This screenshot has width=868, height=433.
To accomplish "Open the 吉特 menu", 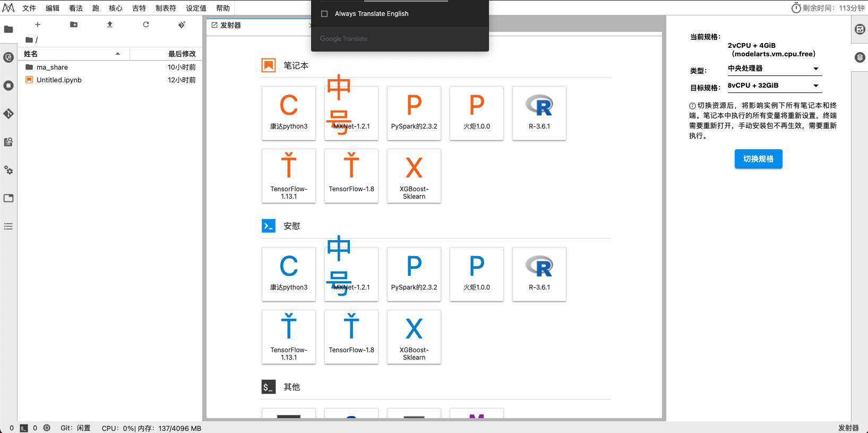I will click(x=139, y=8).
